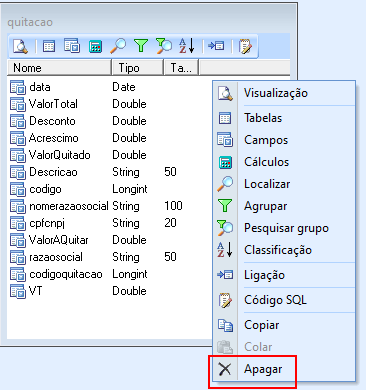Choose Campos in the context menu
Screen dimensions: 366x390
point(284,140)
